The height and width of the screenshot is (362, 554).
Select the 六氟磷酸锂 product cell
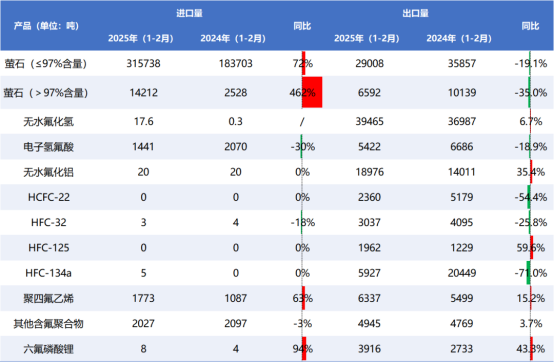click(48, 349)
